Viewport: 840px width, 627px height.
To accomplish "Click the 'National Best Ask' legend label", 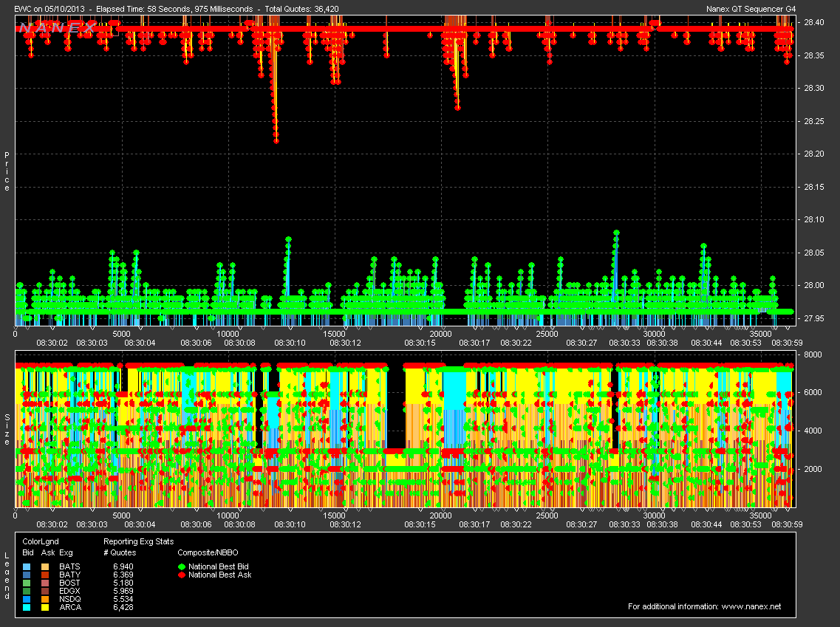I will coord(219,575).
